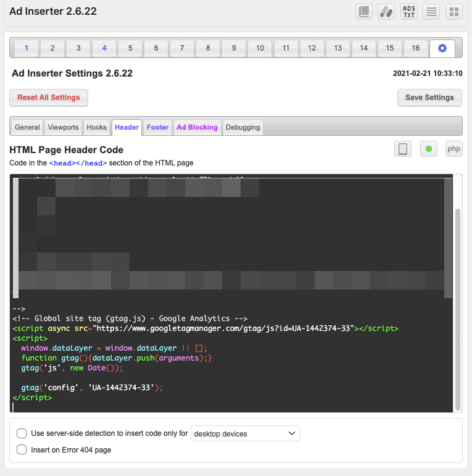Image resolution: width=472 pixels, height=476 pixels.
Task: Select block tab 9
Action: (234, 48)
